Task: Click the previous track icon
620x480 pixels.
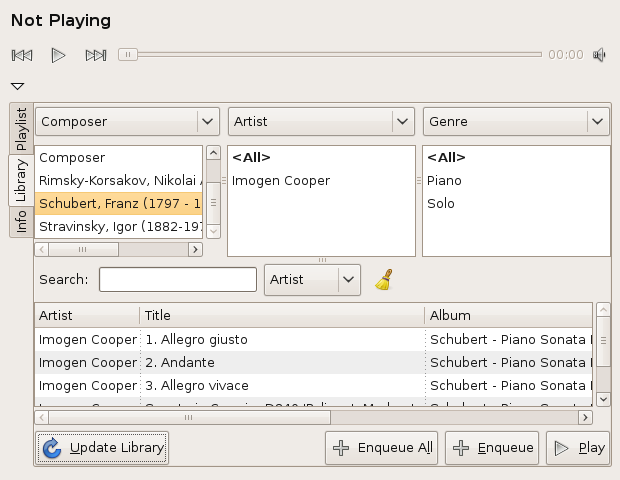Action: tap(21, 55)
